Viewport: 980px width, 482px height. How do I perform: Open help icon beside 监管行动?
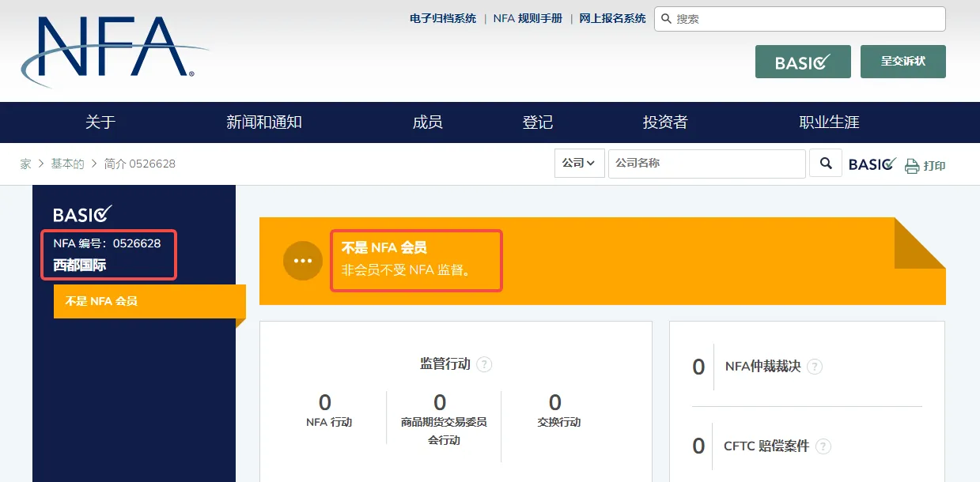[x=485, y=364]
